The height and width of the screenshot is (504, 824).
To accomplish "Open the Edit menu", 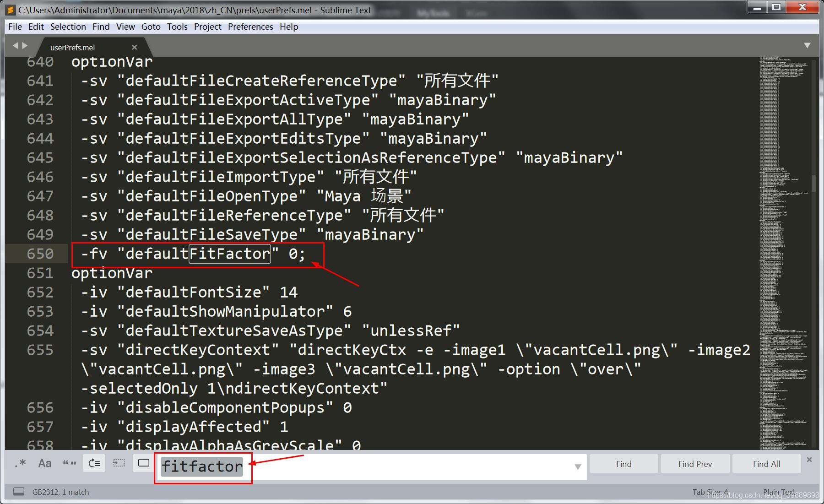I will click(36, 27).
